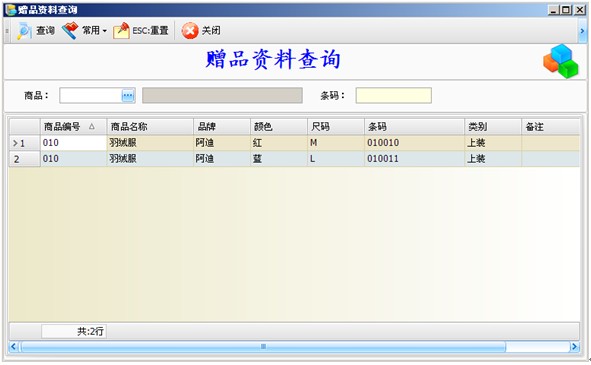Click horizontal scrollbar left arrow
Screen dimensions: 591x365
(x=14, y=346)
